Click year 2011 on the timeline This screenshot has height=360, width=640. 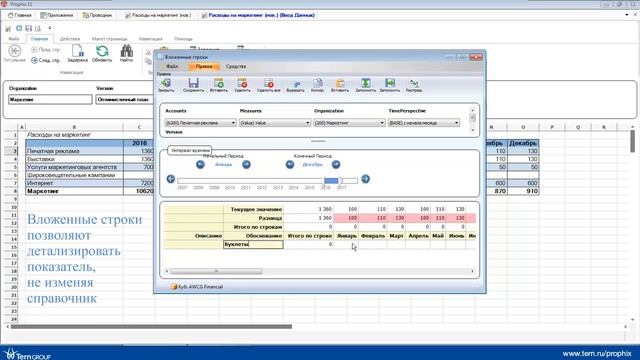pos(245,187)
